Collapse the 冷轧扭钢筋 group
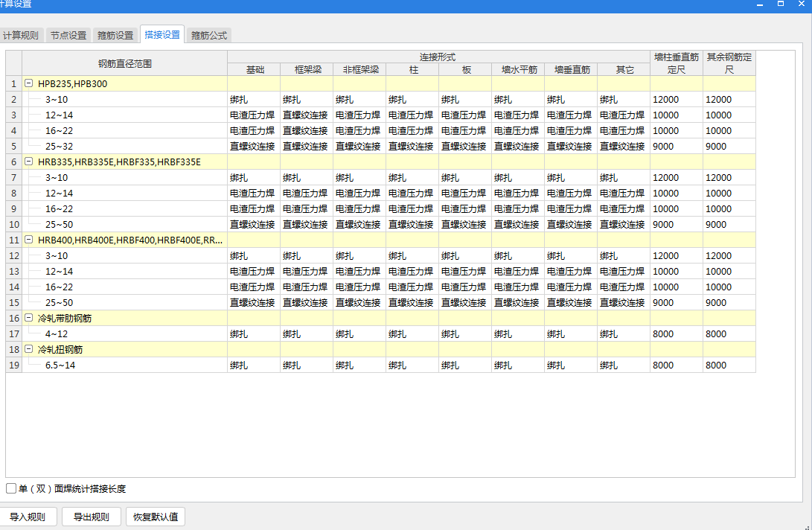The width and height of the screenshot is (812, 530). click(x=29, y=349)
